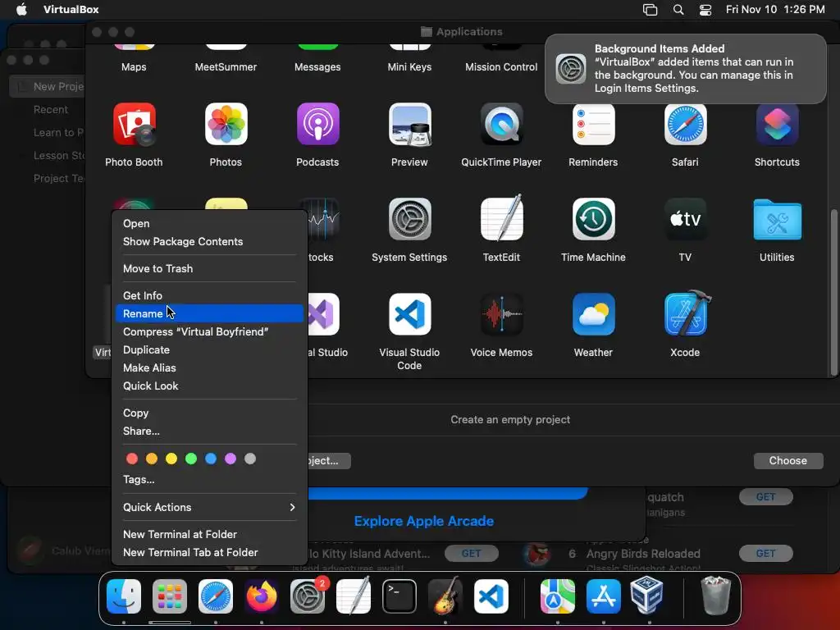The height and width of the screenshot is (630, 840).
Task: Select Get Info in context menu
Action: [209, 295]
